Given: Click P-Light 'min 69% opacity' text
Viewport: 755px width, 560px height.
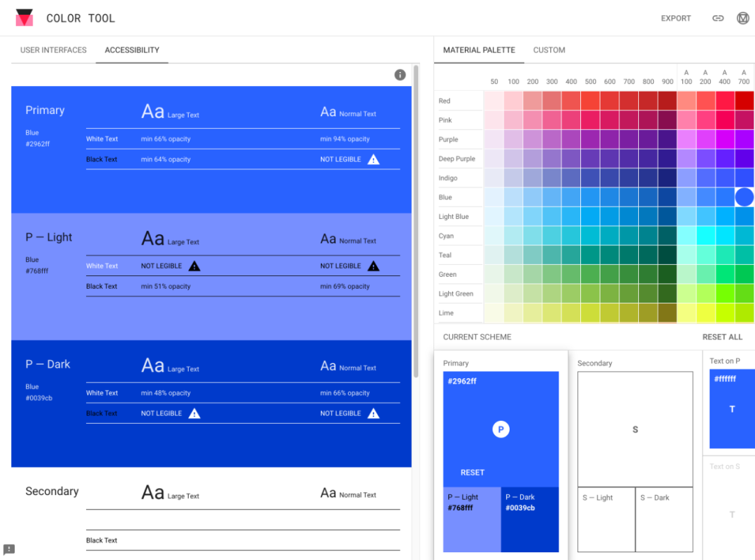Looking at the screenshot, I should pos(345,286).
